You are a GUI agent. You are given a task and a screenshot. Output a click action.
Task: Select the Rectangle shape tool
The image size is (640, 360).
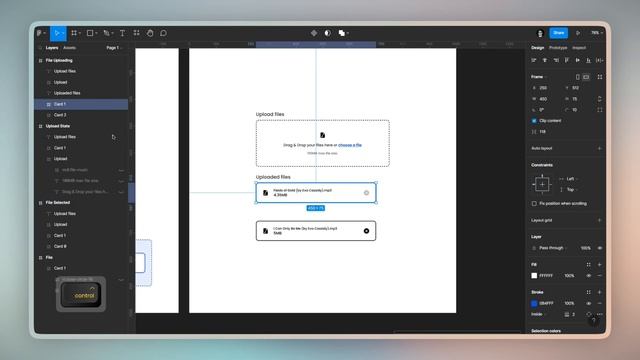90,33
